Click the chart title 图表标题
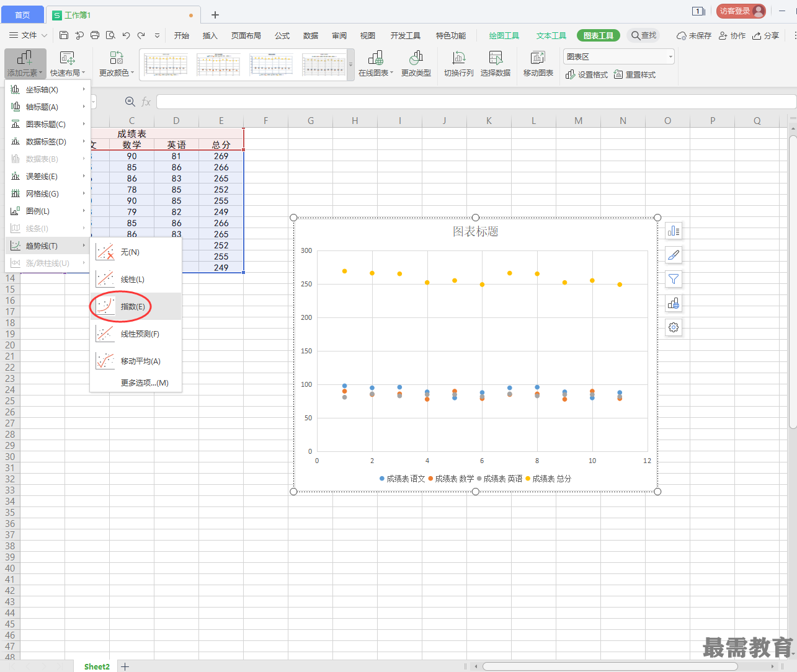The height and width of the screenshot is (672, 797). [x=476, y=231]
